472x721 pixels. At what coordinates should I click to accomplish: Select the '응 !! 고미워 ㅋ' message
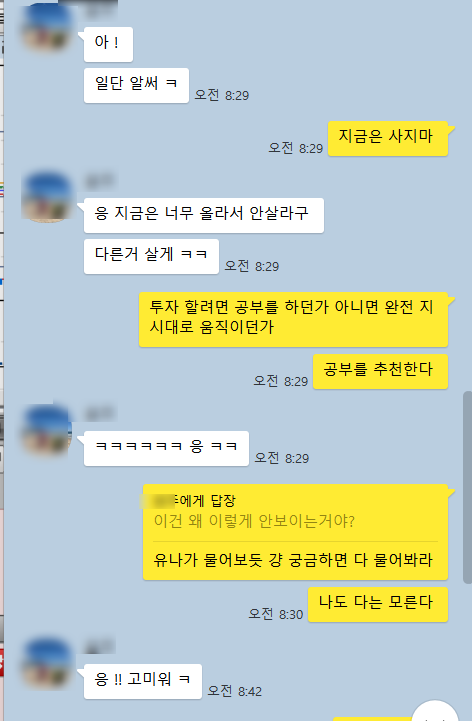(x=143, y=681)
